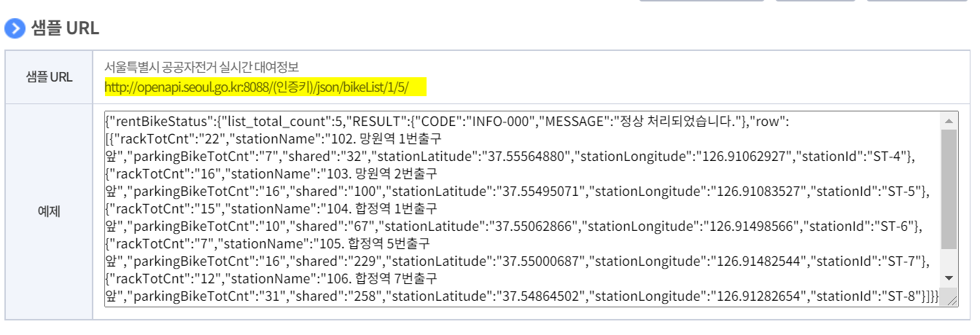Open the highlighted openapi.seoul.go.kr sample URL
The image size is (980, 335).
(x=257, y=87)
